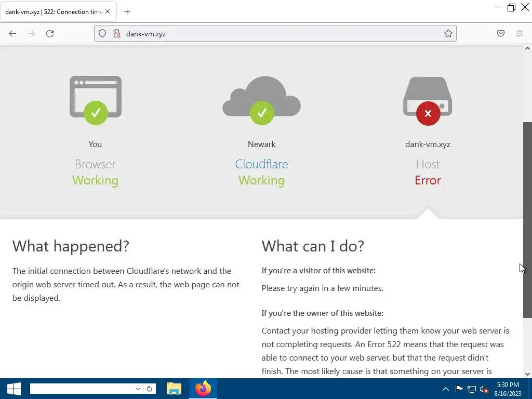Viewport: 532px width, 399px height.
Task: Click the muted volume tray icon
Action: click(x=484, y=389)
